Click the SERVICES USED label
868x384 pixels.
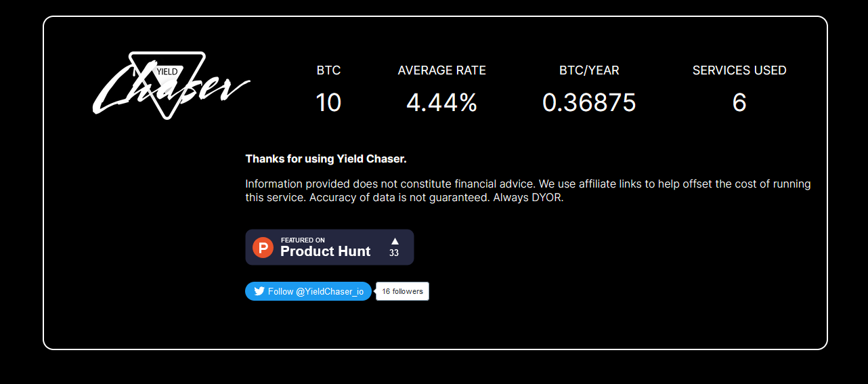pyautogui.click(x=739, y=70)
